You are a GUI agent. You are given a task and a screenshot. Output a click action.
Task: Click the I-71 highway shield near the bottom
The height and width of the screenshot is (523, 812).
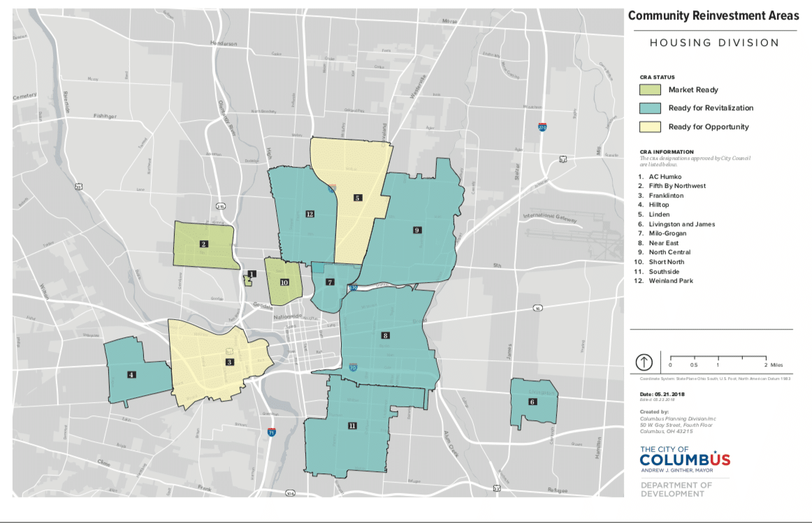point(272,433)
